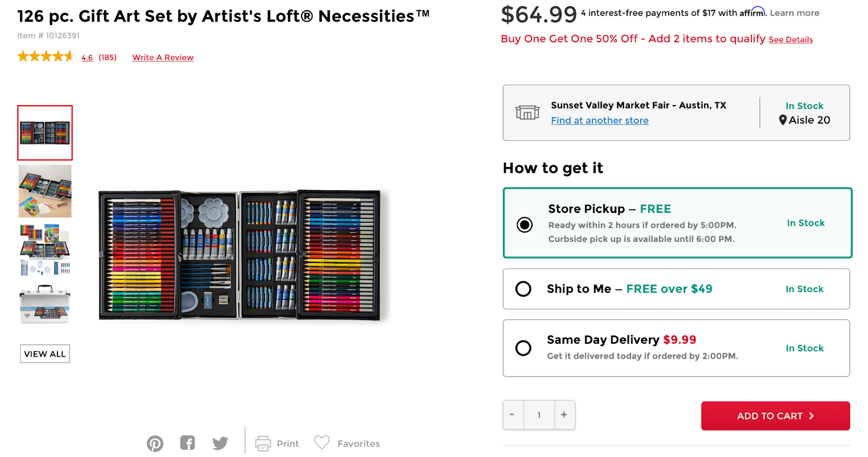
Task: Decrease quantity with minus button
Action: [512, 415]
